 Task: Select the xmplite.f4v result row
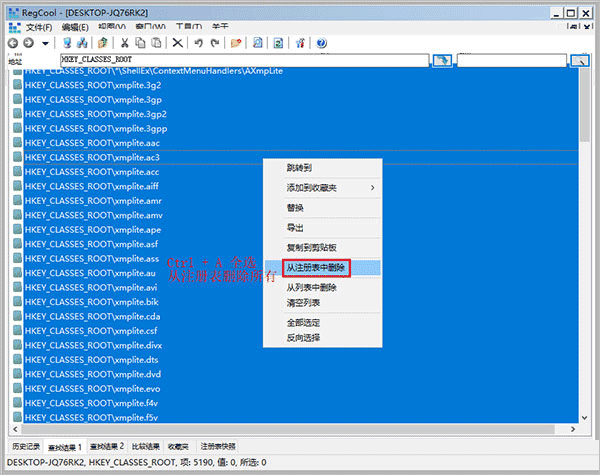(301, 403)
